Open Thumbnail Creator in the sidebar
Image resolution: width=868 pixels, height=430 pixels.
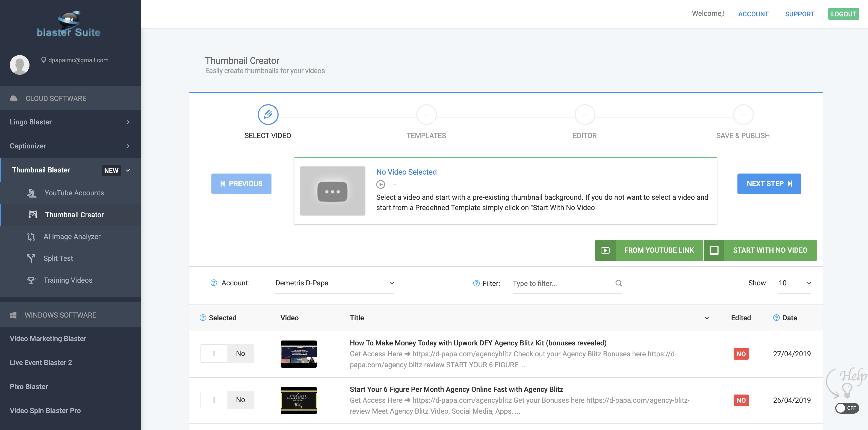[70, 214]
